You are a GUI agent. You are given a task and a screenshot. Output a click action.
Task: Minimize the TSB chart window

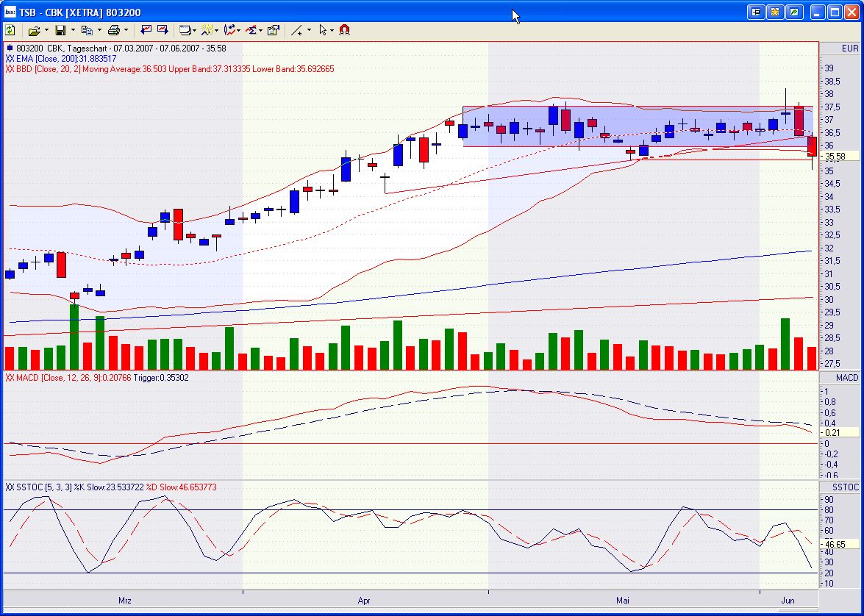click(x=818, y=12)
